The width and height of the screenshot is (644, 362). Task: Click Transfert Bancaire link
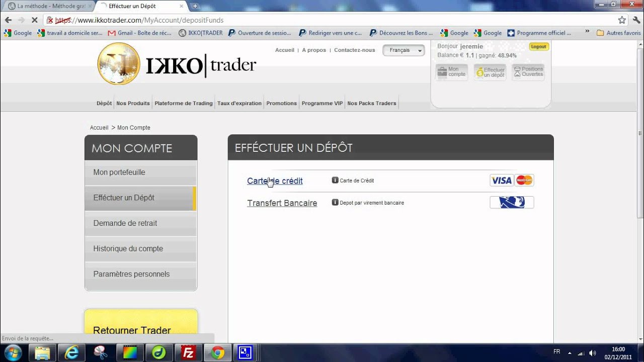pos(282,203)
